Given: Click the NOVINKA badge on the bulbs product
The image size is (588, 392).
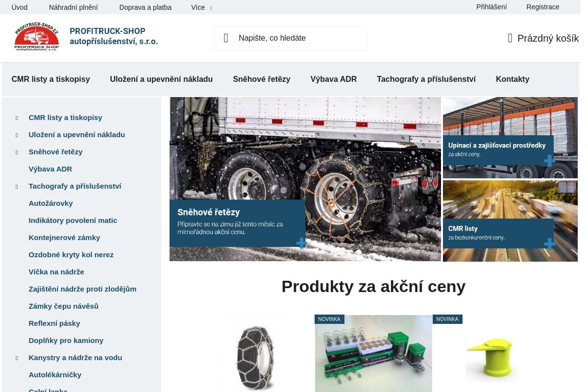Looking at the screenshot, I should pyautogui.click(x=329, y=318).
